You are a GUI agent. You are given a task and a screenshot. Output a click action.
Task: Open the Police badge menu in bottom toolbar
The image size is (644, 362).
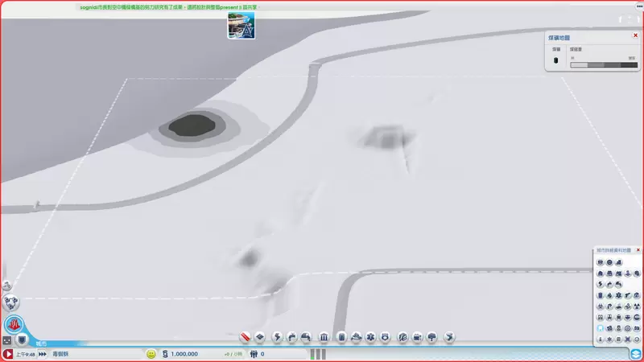point(386,337)
